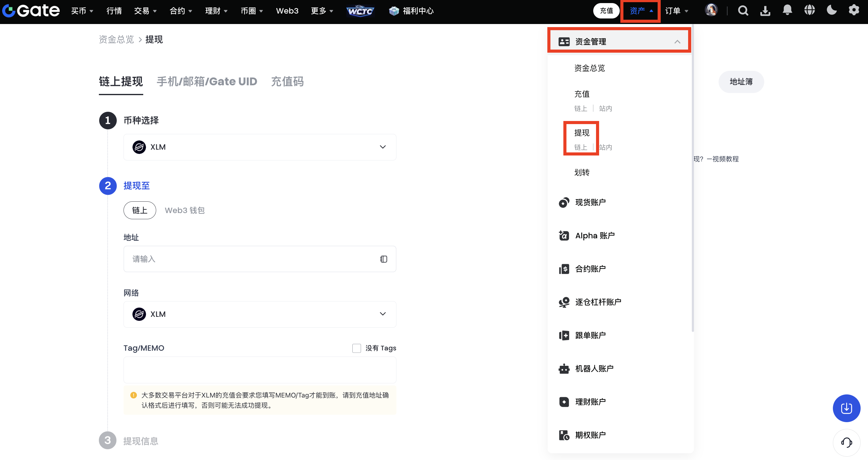This screenshot has height=460, width=868.
Task: Open the settings gear icon
Action: 854,10
